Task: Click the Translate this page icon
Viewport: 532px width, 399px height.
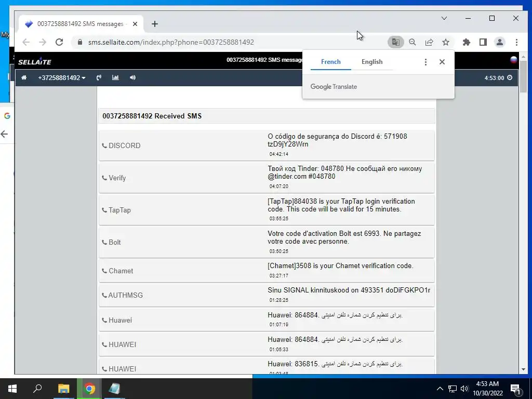Action: 395,42
